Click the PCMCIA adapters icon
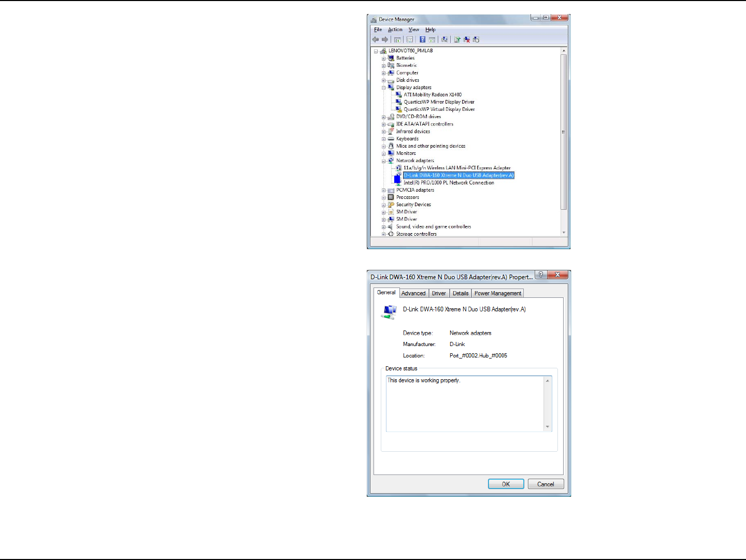This screenshot has height=560, width=746. coord(391,190)
